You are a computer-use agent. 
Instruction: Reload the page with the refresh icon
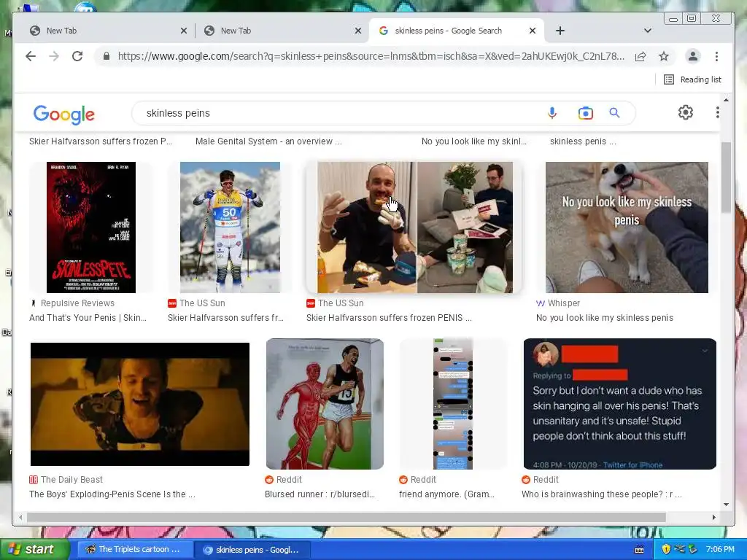coord(77,56)
